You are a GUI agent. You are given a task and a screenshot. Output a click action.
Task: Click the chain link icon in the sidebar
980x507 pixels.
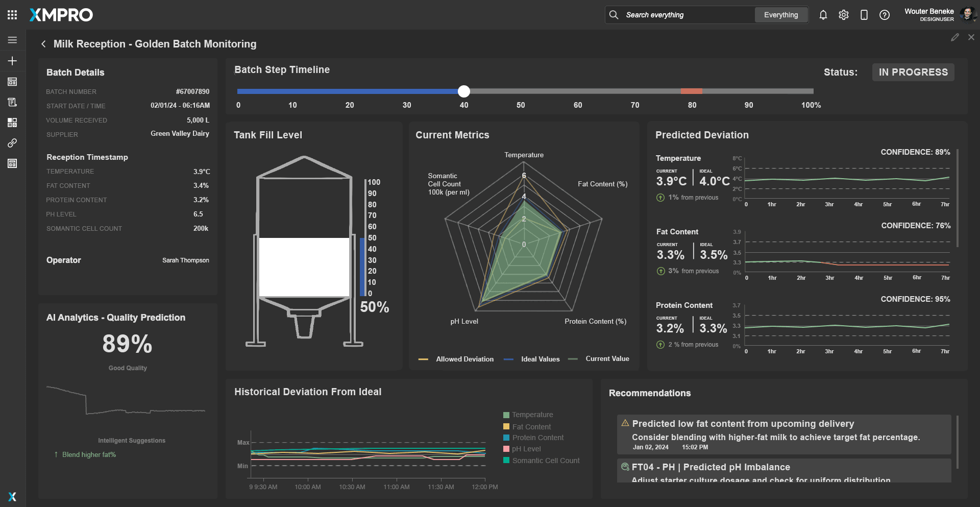[12, 143]
